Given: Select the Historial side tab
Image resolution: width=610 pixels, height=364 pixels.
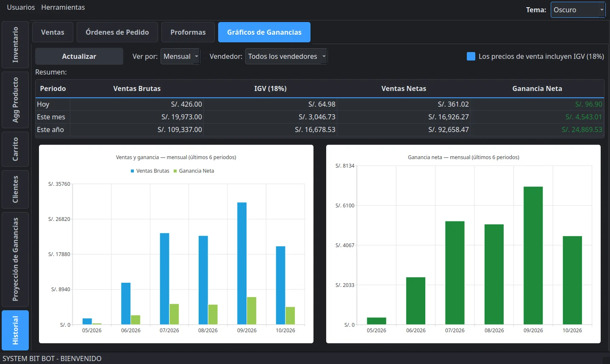Looking at the screenshot, I should click(x=15, y=330).
